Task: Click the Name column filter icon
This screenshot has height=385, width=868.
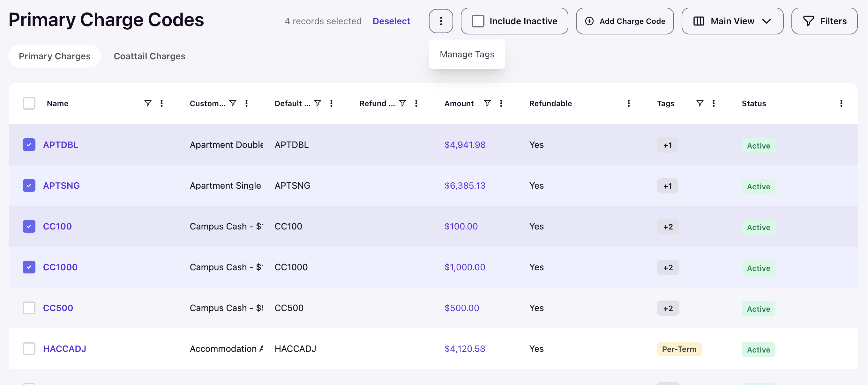Action: pos(147,103)
